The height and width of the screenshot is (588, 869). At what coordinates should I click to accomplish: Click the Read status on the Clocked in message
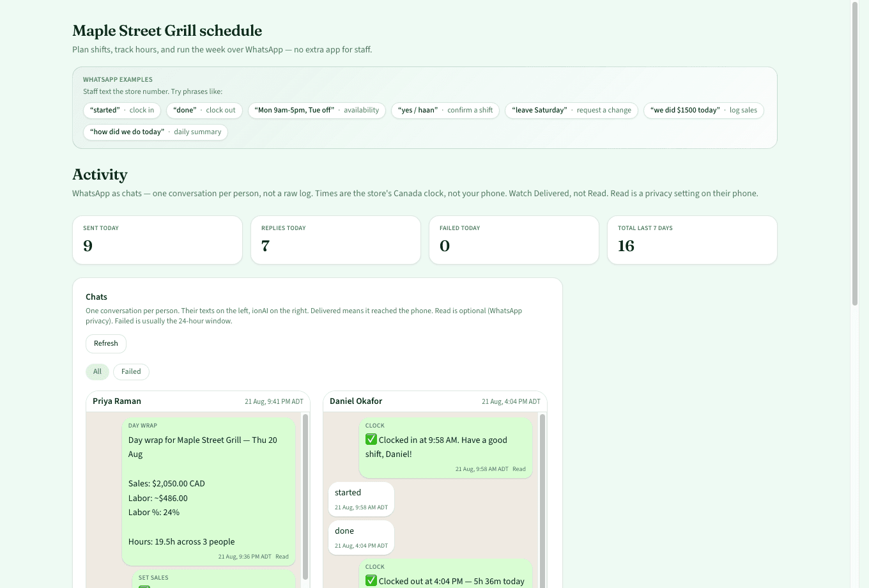pos(519,469)
